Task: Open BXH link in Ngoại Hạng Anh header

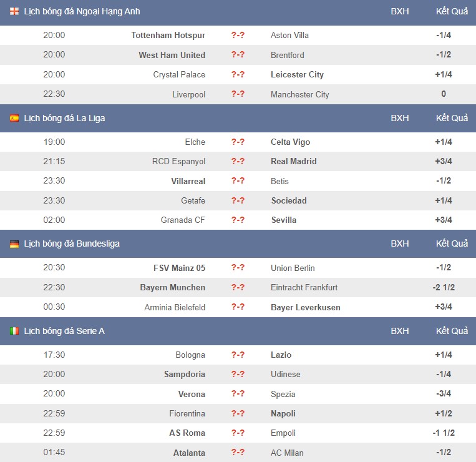Action: pyautogui.click(x=399, y=11)
